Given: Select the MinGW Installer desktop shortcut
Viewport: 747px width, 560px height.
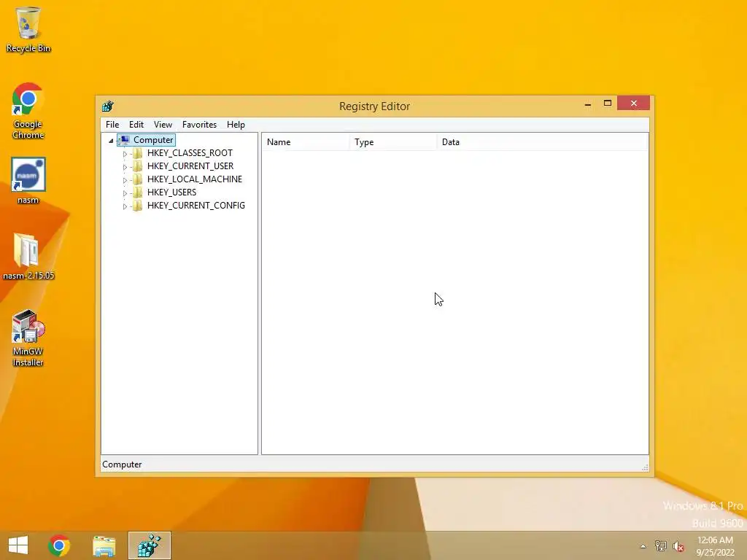Looking at the screenshot, I should point(28,338).
